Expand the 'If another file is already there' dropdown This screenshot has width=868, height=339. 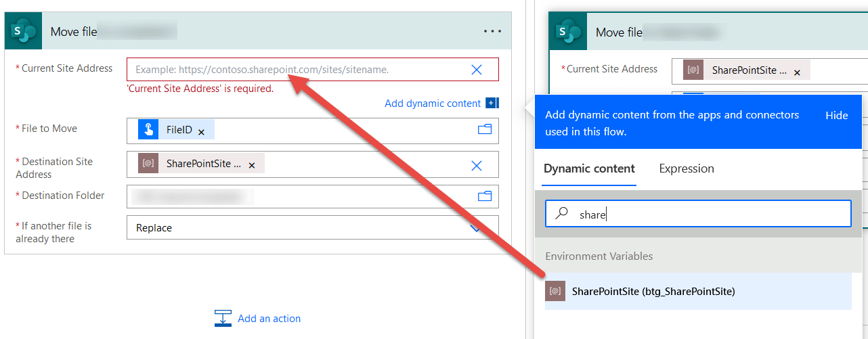click(x=475, y=228)
